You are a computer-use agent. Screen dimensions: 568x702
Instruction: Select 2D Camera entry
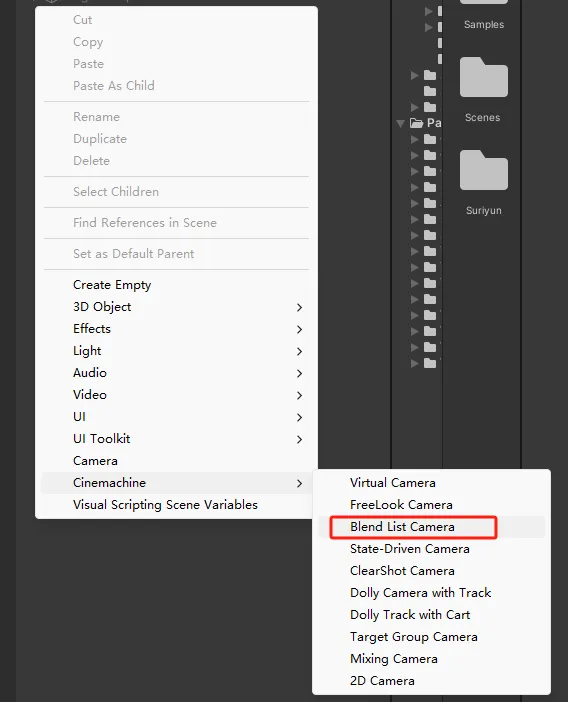click(431, 681)
